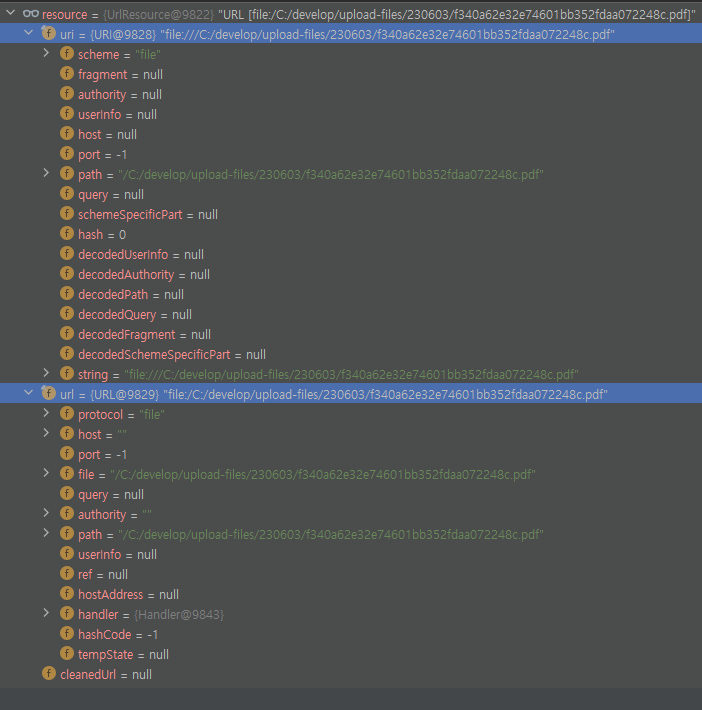Select the query = null row under uri

tap(351, 194)
